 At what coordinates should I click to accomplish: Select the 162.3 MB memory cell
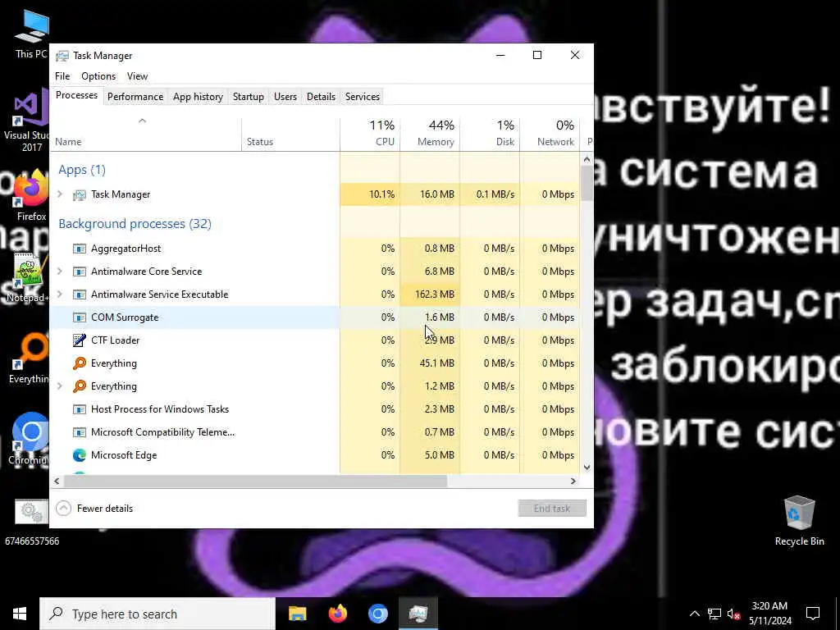click(x=430, y=294)
